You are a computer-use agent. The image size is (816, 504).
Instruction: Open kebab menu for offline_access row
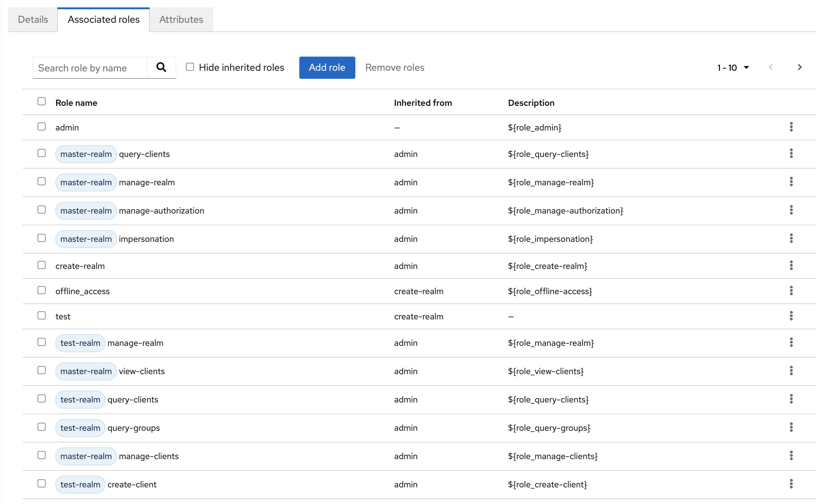(791, 291)
